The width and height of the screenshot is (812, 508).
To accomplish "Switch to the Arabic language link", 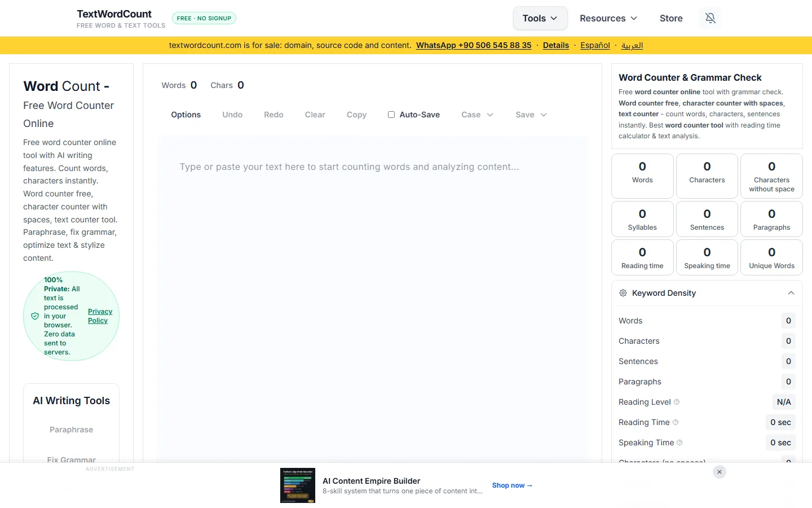I will 632,45.
